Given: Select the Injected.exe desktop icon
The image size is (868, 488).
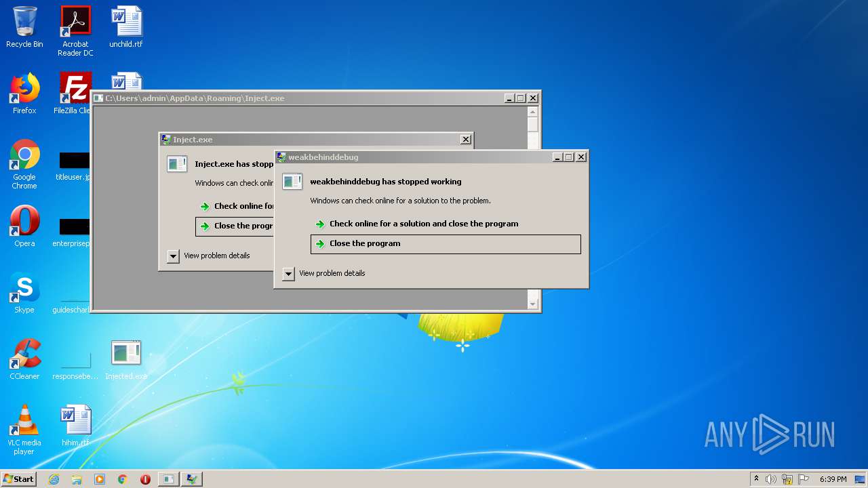Looking at the screenshot, I should 126,359.
